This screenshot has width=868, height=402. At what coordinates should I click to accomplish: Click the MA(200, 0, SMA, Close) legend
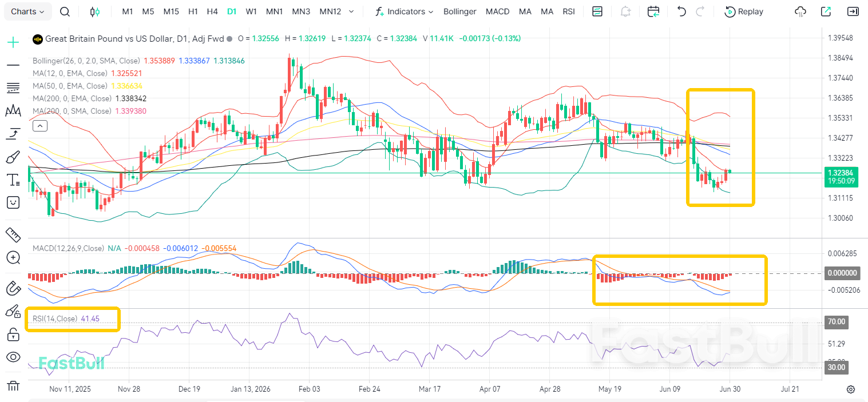click(72, 111)
